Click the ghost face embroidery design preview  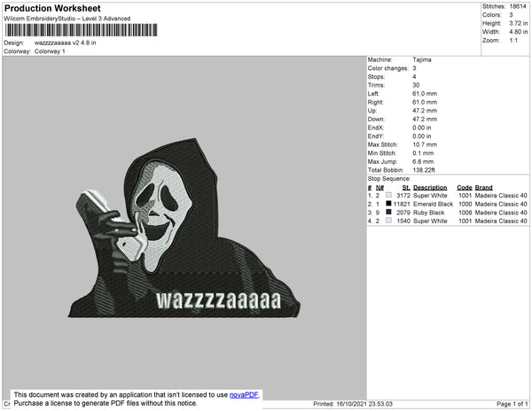pyautogui.click(x=184, y=228)
